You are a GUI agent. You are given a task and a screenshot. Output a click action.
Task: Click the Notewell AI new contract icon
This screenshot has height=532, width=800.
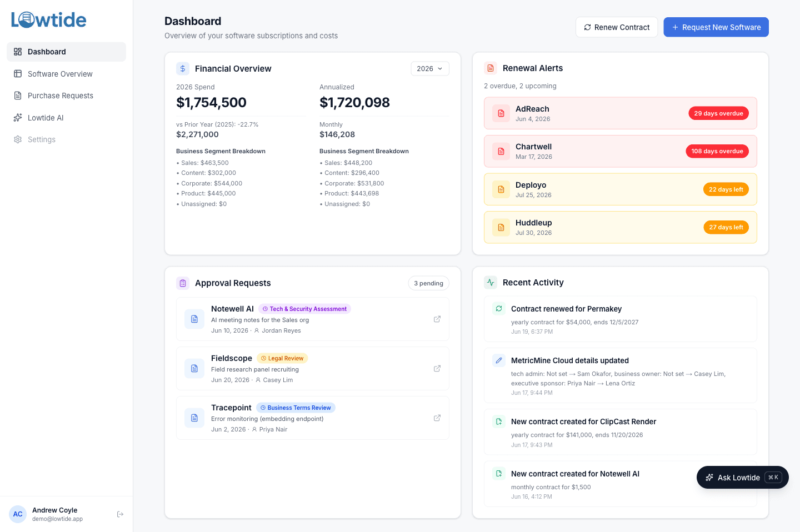click(x=499, y=474)
